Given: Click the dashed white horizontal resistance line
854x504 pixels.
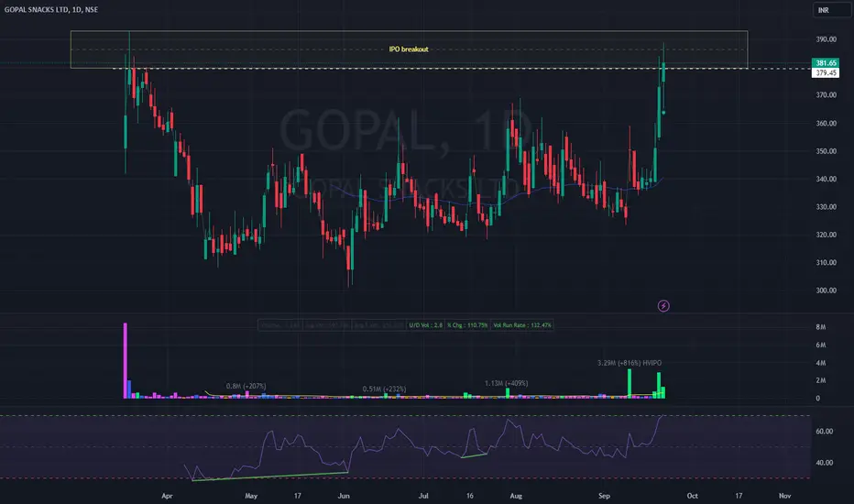Looking at the screenshot, I should tap(462, 69).
